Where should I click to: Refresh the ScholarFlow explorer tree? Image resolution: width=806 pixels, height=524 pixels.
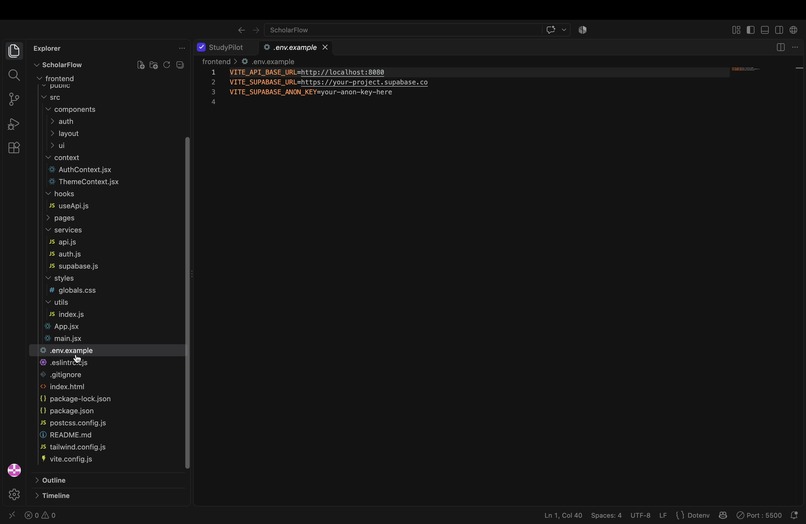167,65
